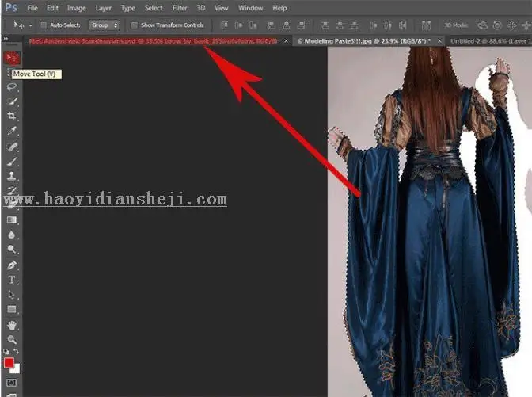The height and width of the screenshot is (397, 532).
Task: Open the Select menu
Action: point(154,8)
